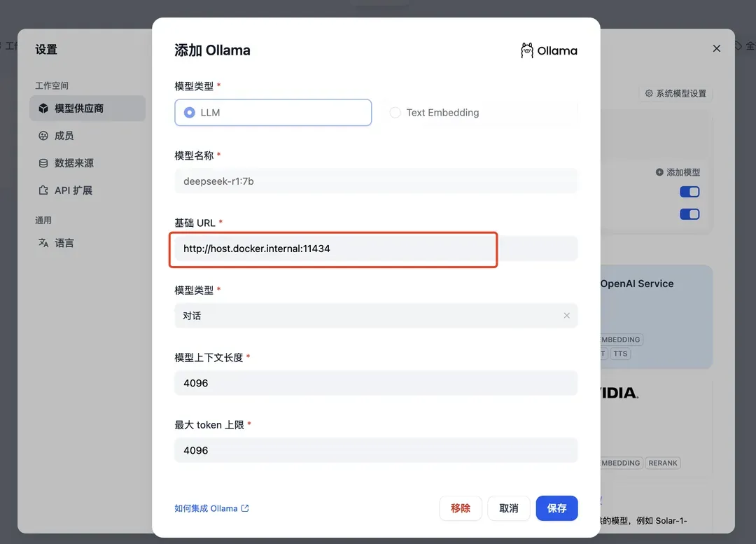The height and width of the screenshot is (544, 756).
Task: Click the plus icon for 添加模型
Action: 659,172
